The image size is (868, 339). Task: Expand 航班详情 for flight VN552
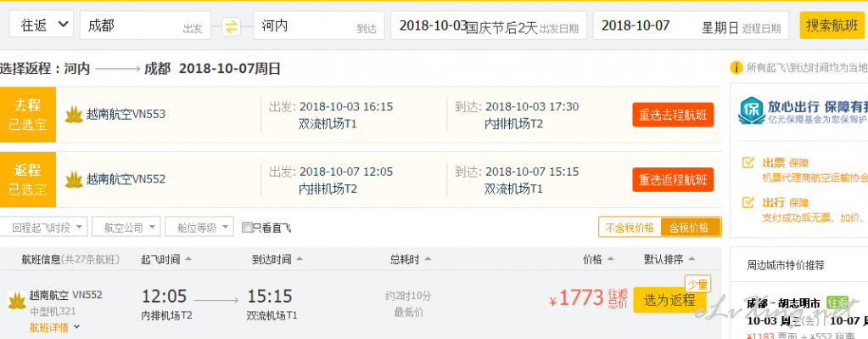click(x=55, y=327)
